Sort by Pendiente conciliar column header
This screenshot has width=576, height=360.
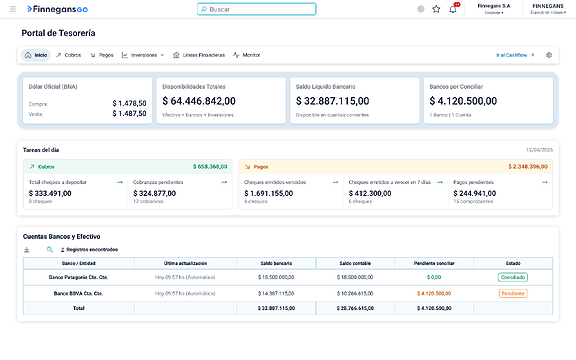pos(434,263)
